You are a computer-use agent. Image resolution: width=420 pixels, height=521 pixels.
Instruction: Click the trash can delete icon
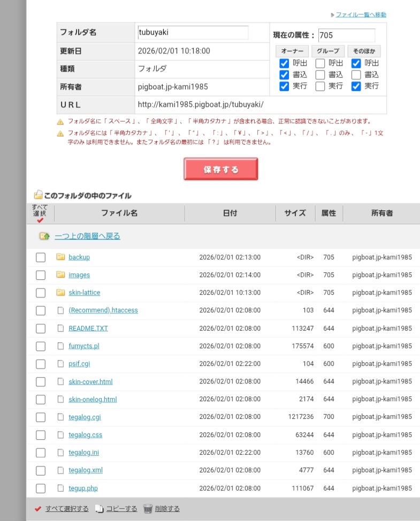coord(148,509)
